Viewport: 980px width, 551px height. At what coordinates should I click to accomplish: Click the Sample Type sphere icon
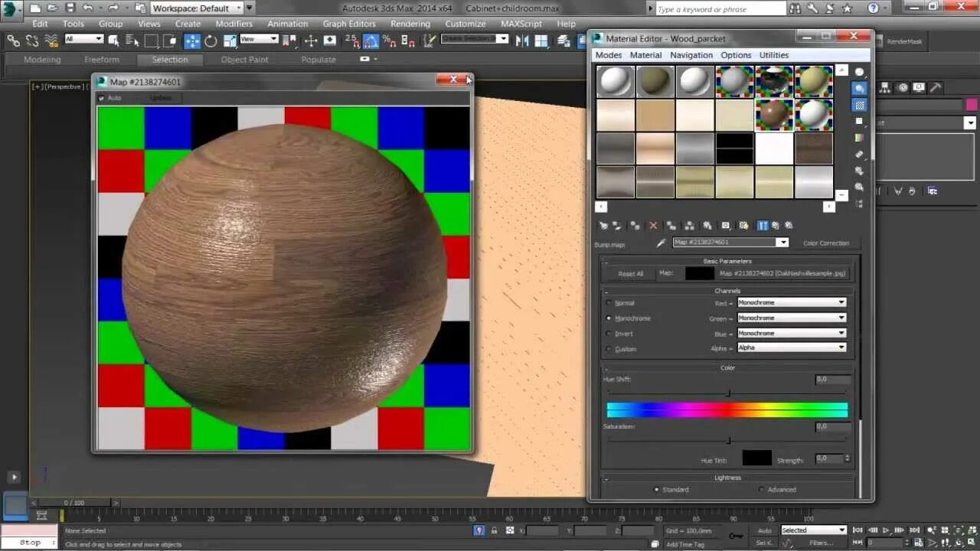[x=860, y=72]
